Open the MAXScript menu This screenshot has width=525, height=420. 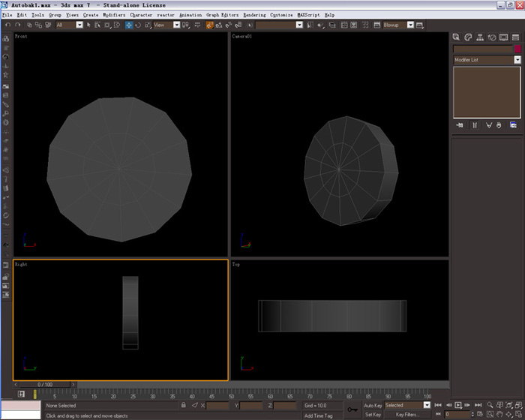click(x=308, y=15)
